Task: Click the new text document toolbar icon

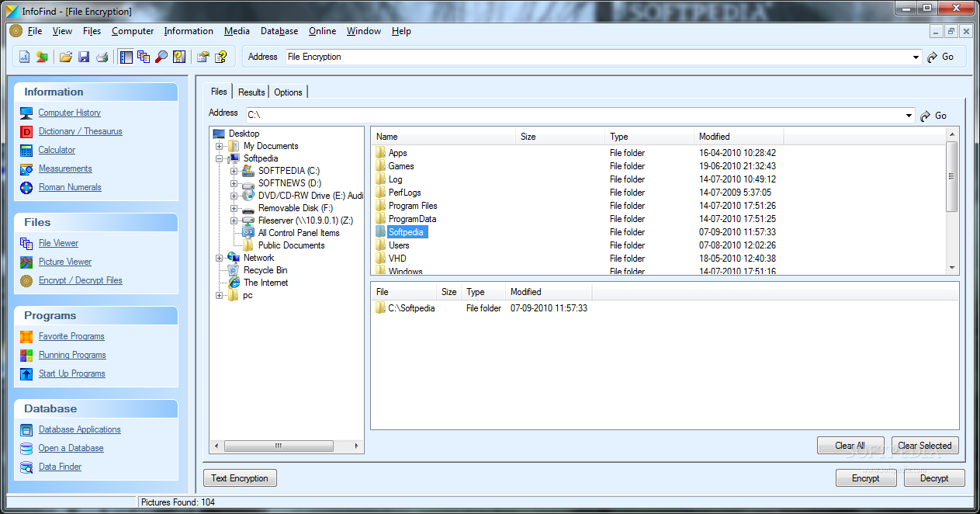Action: click(24, 57)
